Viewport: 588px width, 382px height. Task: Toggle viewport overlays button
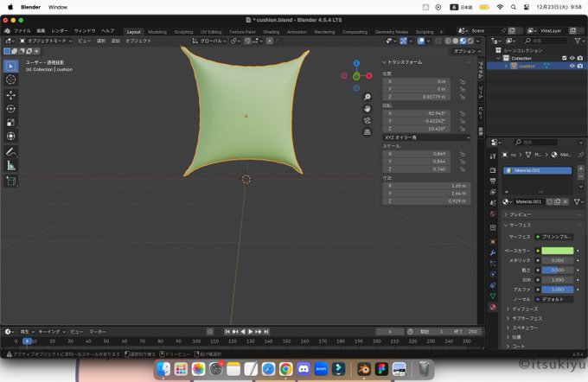pos(421,41)
